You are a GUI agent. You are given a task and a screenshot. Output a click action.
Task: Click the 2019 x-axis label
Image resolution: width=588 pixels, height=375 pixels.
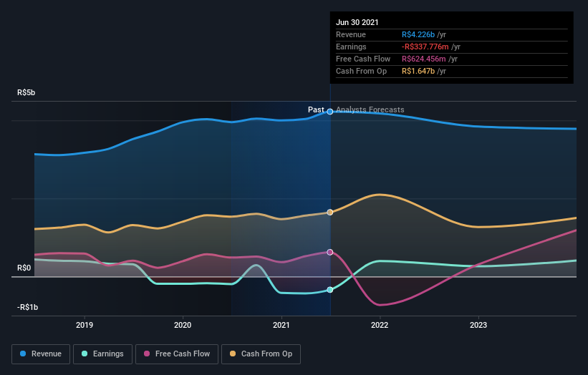(x=85, y=325)
